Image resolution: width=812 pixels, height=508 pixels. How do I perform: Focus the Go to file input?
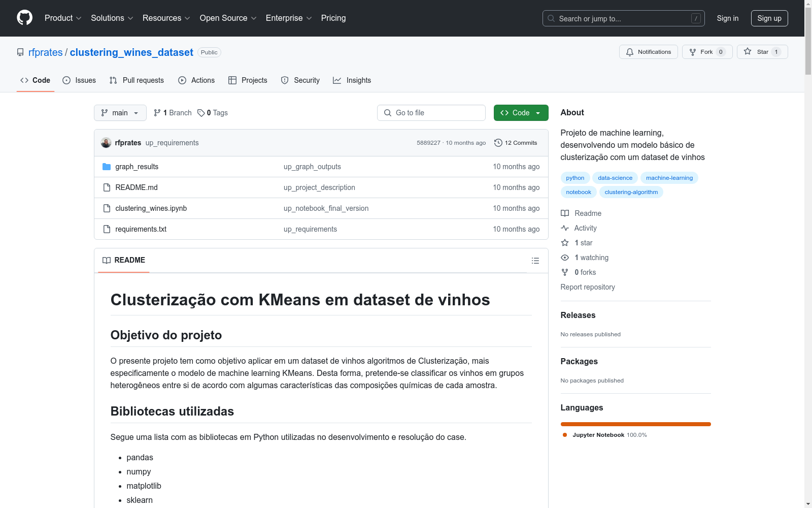coord(431,113)
